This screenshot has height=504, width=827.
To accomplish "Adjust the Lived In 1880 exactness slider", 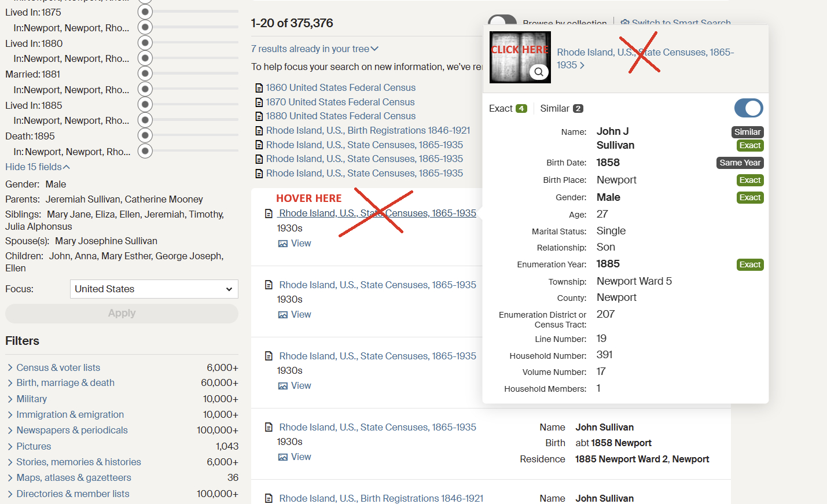I will point(145,43).
